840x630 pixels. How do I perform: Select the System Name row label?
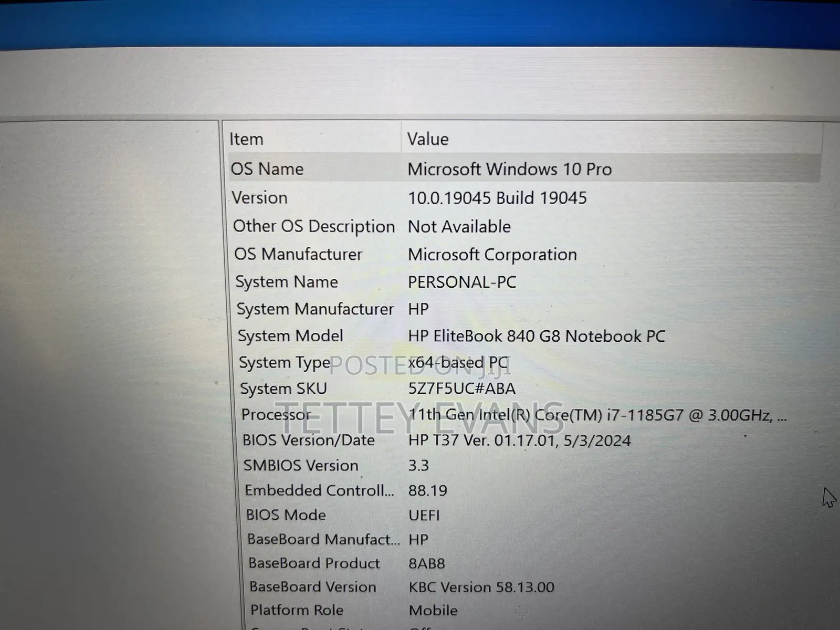(287, 282)
